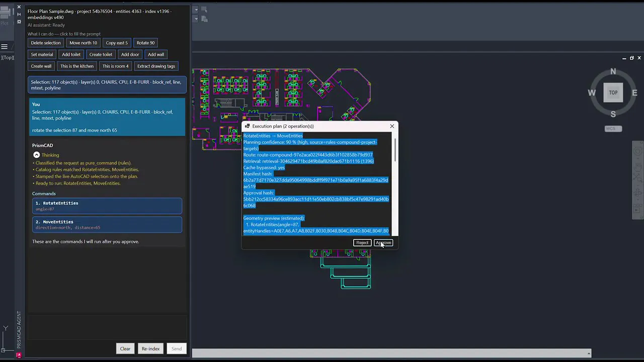Viewport: 644px width, 362px height.
Task: Open the palette properties gear icon
Action: click(x=19, y=22)
